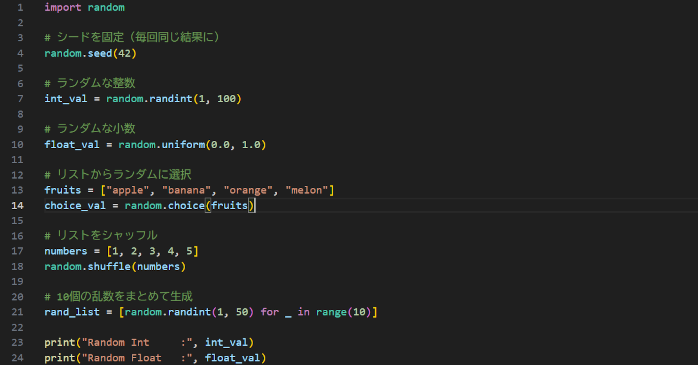Screen dimensions: 698x365
Task: Click the string "Random Int :"
Action: 137,343
